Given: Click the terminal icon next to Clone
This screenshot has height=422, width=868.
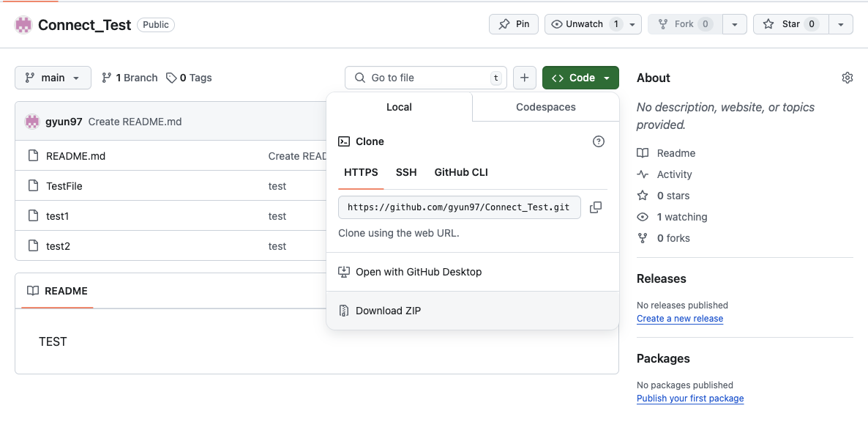Looking at the screenshot, I should click(344, 141).
